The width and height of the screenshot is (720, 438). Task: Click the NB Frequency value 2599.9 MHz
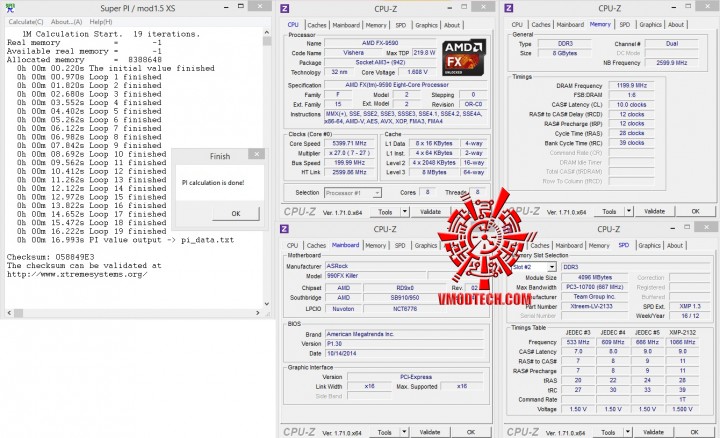click(671, 62)
